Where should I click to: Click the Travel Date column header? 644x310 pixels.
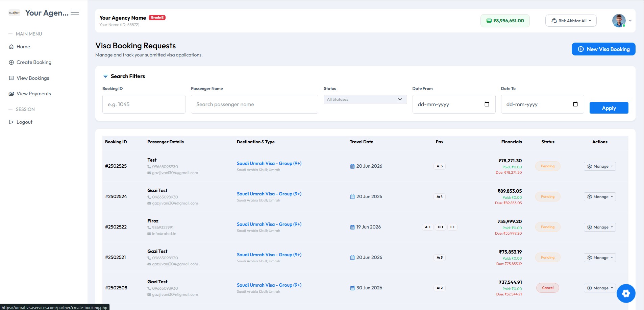362,142
